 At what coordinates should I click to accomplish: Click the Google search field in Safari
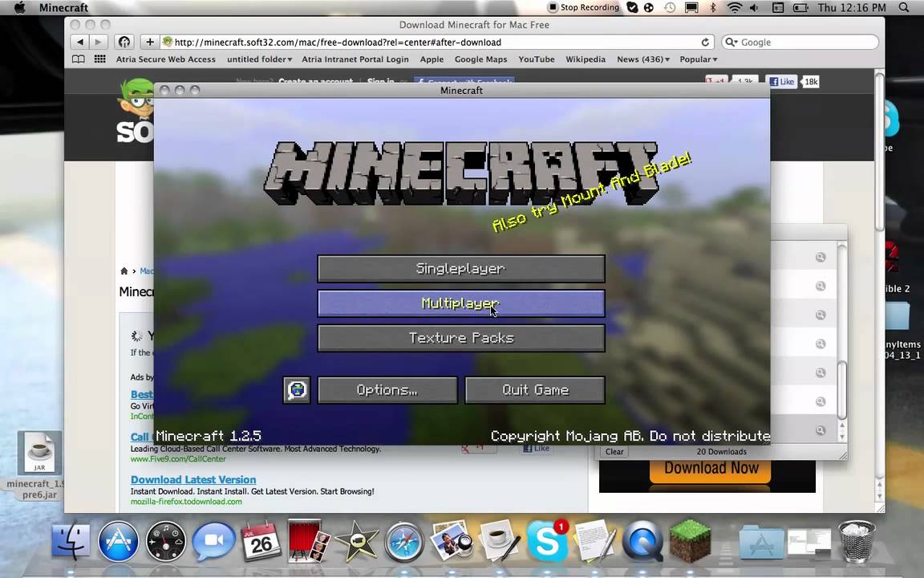click(800, 43)
